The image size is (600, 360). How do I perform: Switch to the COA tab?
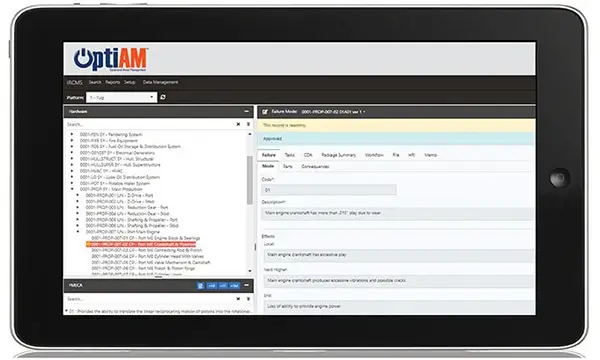(308, 155)
